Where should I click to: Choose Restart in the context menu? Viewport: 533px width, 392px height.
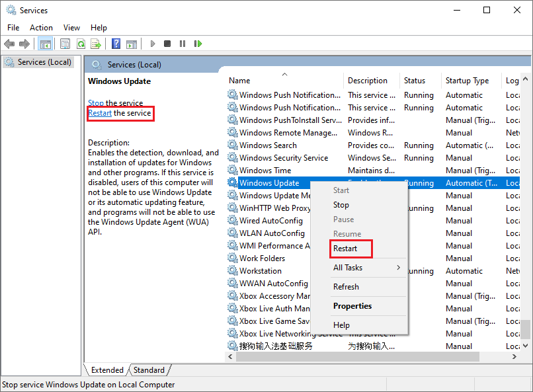coord(345,249)
